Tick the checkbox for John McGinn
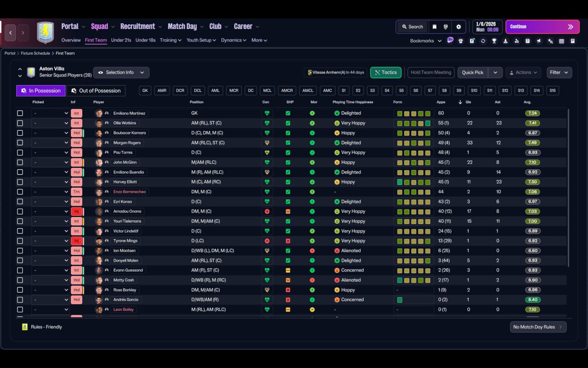 (x=20, y=162)
